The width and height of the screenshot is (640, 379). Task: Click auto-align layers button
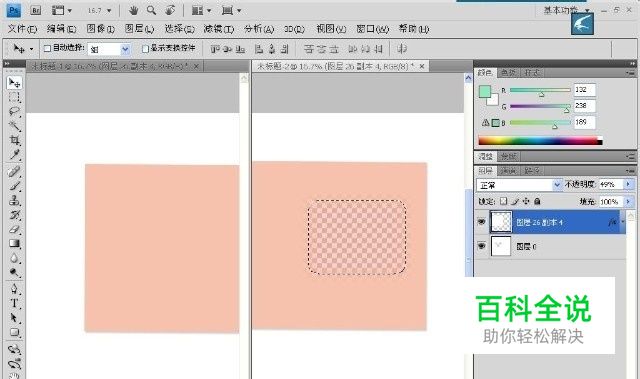pos(402,49)
